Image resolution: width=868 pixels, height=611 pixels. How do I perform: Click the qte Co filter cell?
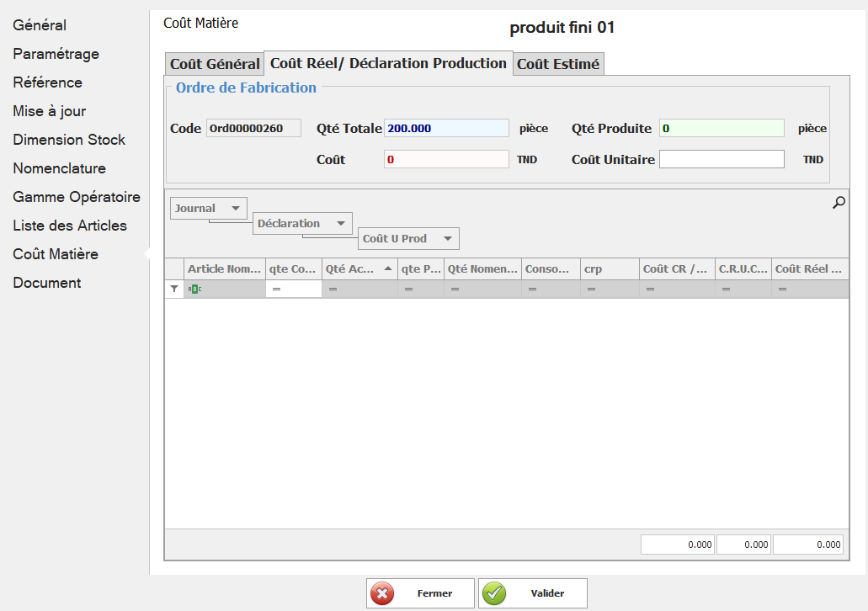(x=294, y=289)
